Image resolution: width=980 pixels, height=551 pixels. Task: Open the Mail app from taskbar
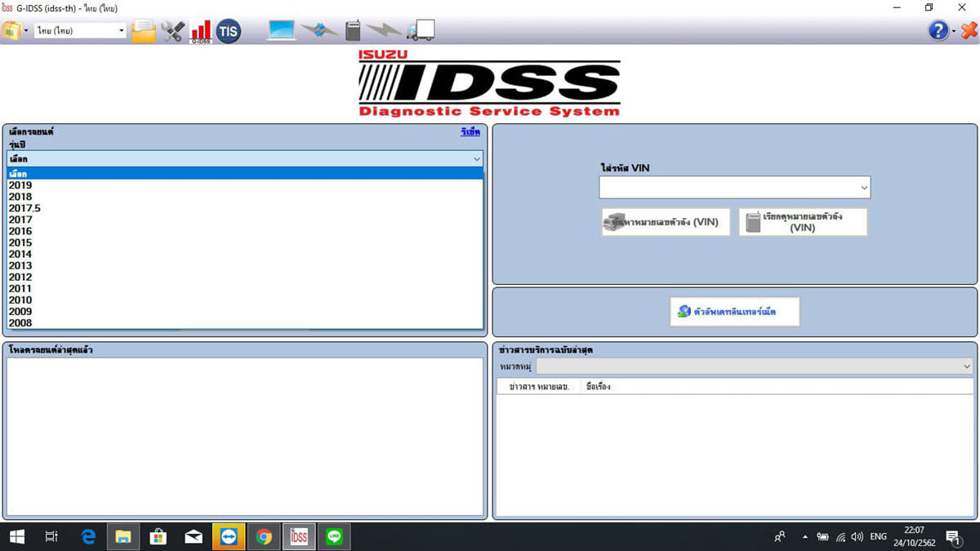click(x=194, y=536)
